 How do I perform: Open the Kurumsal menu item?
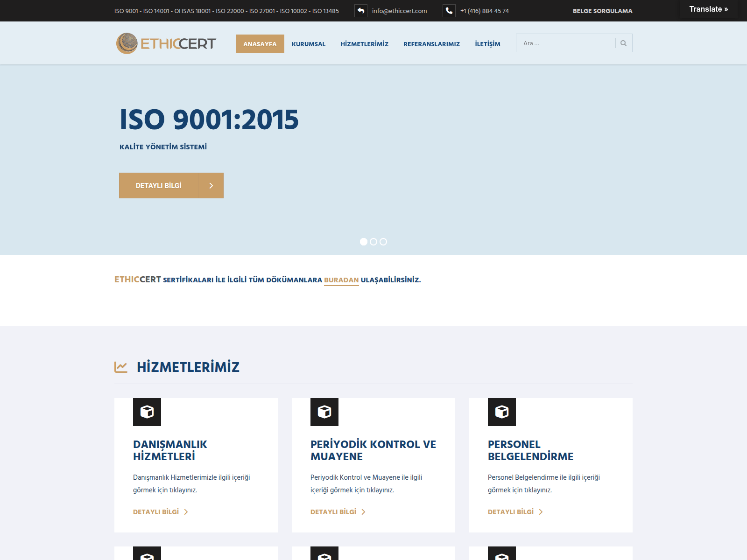pyautogui.click(x=309, y=44)
